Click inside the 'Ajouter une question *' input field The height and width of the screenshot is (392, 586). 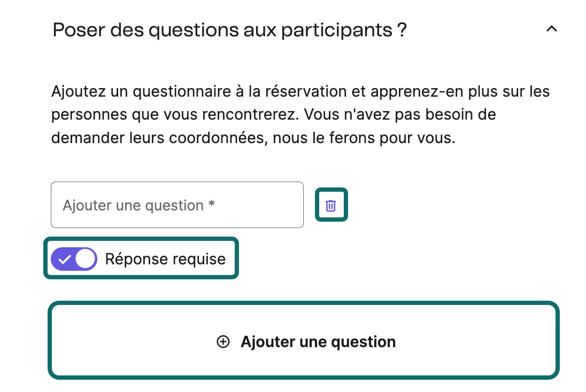click(176, 205)
